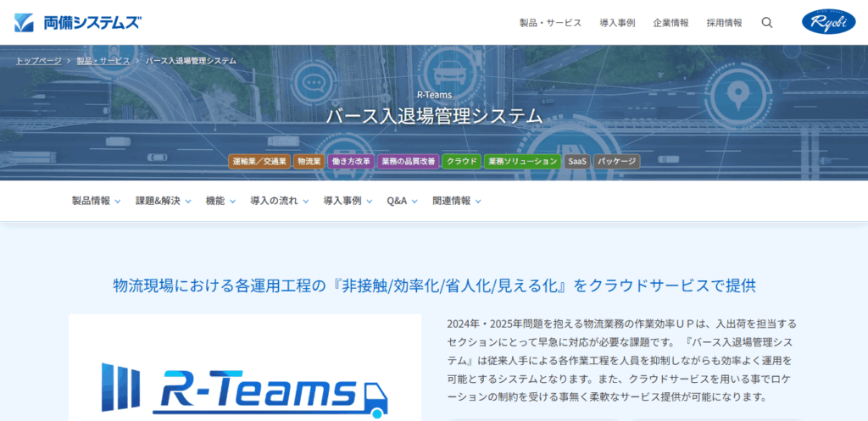Expand the 導入の流れ section menu
Screen dimensions: 868x421
[x=280, y=201]
